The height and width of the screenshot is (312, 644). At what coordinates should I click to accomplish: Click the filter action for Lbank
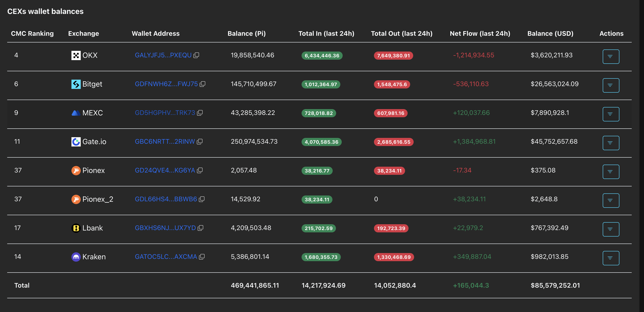coord(611,229)
